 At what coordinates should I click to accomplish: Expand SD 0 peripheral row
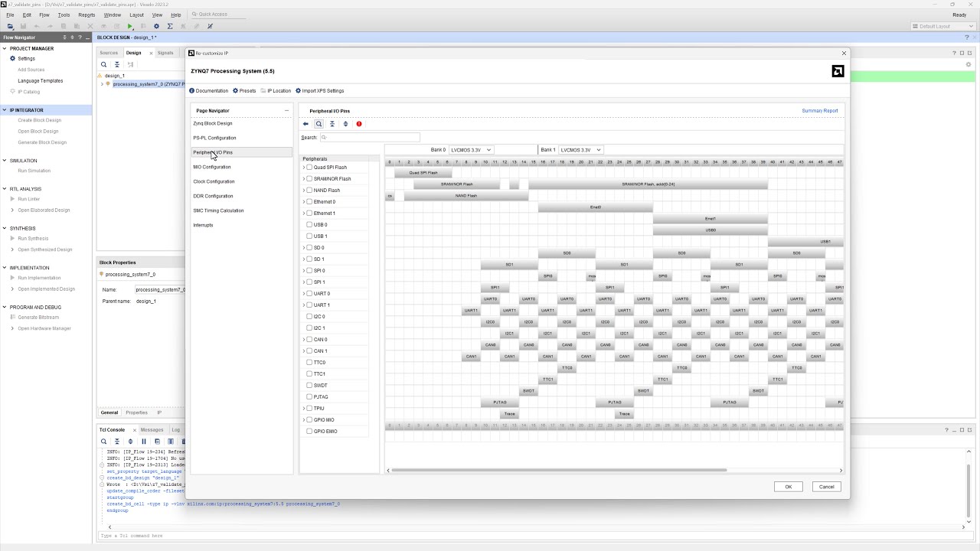pos(303,248)
